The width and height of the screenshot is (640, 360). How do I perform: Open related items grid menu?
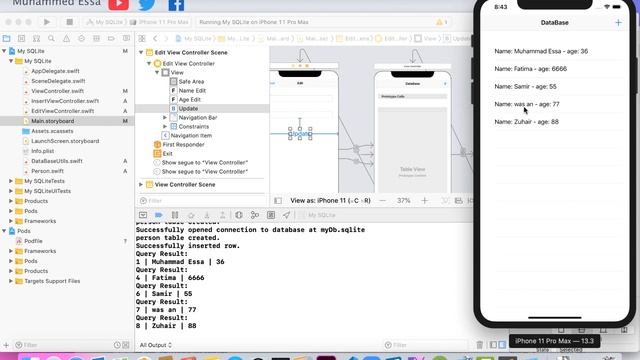click(142, 38)
